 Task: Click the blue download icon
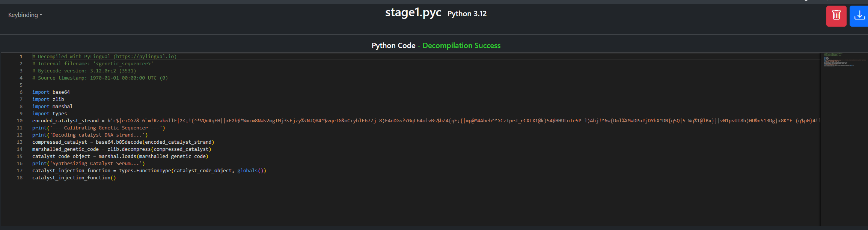pyautogui.click(x=859, y=16)
